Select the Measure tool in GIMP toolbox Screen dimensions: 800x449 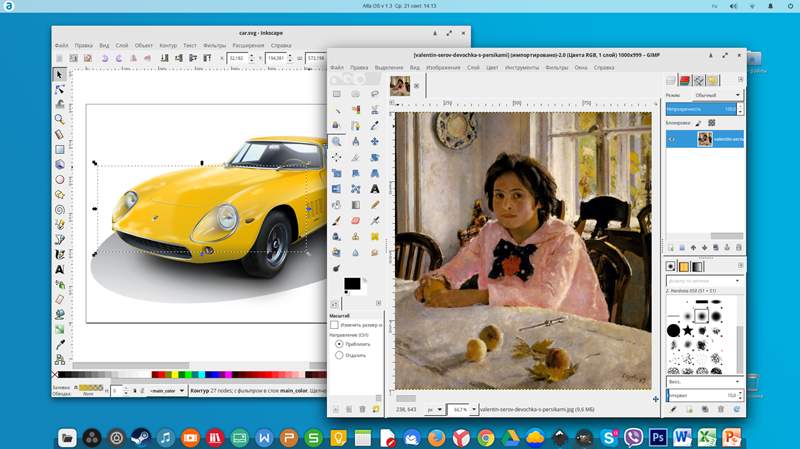pos(356,141)
